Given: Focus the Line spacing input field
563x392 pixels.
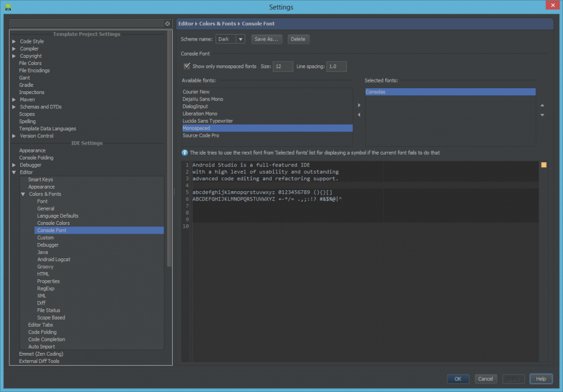Looking at the screenshot, I should coord(336,67).
